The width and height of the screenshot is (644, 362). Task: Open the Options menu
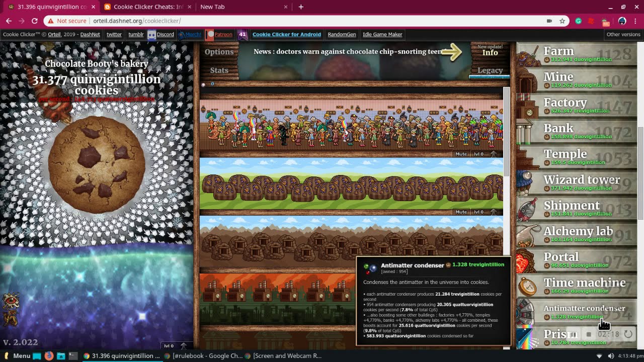[219, 52]
